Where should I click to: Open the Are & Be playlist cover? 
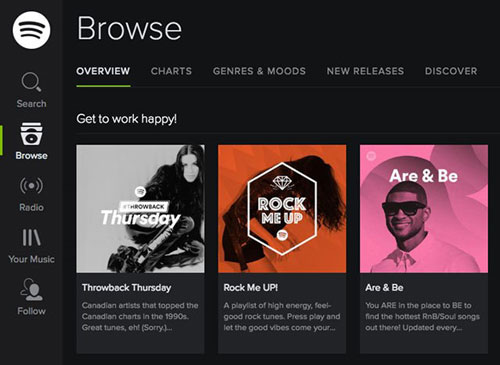pyautogui.click(x=424, y=209)
